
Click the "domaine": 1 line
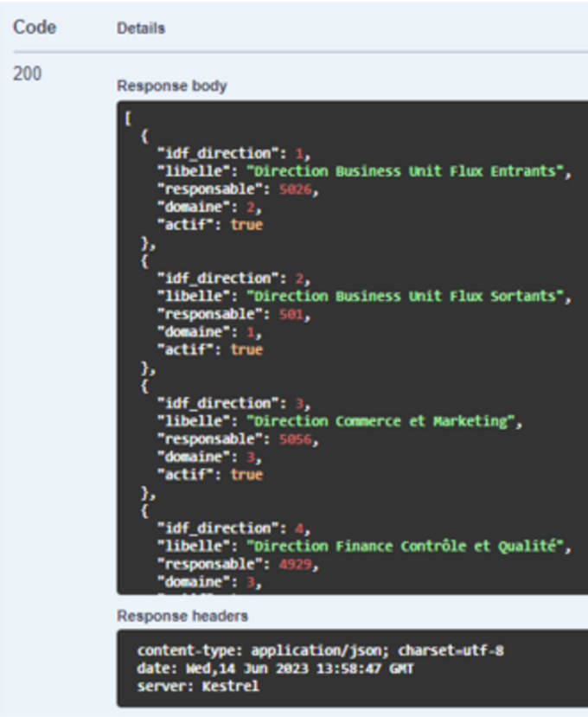pyautogui.click(x=209, y=332)
